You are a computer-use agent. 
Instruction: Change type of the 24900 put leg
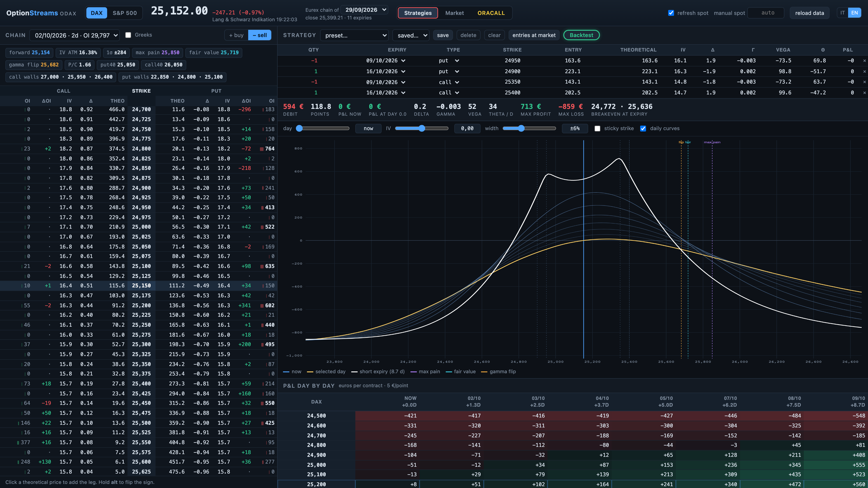point(449,71)
